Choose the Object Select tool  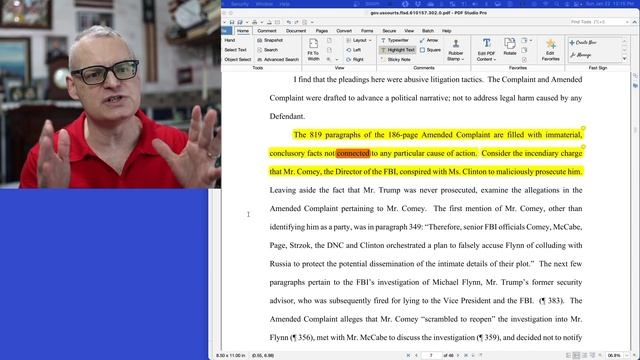click(x=238, y=60)
